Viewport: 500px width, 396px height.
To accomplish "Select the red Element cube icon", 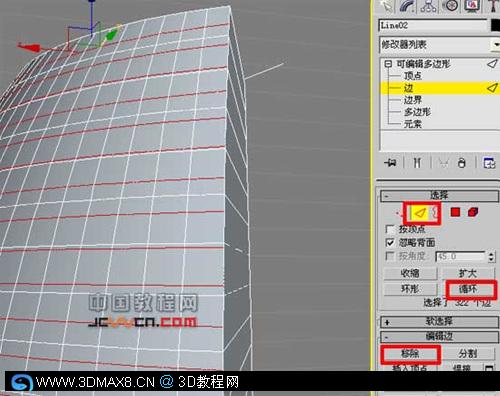I will coord(473,212).
